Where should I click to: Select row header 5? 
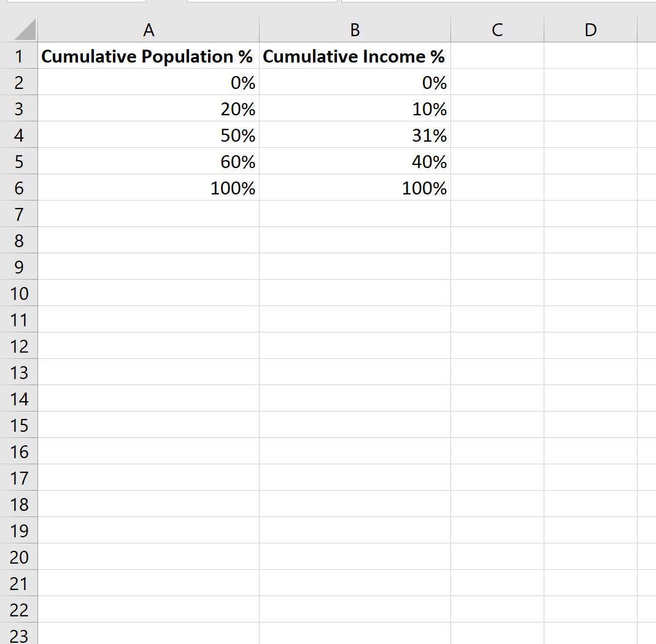point(19,161)
